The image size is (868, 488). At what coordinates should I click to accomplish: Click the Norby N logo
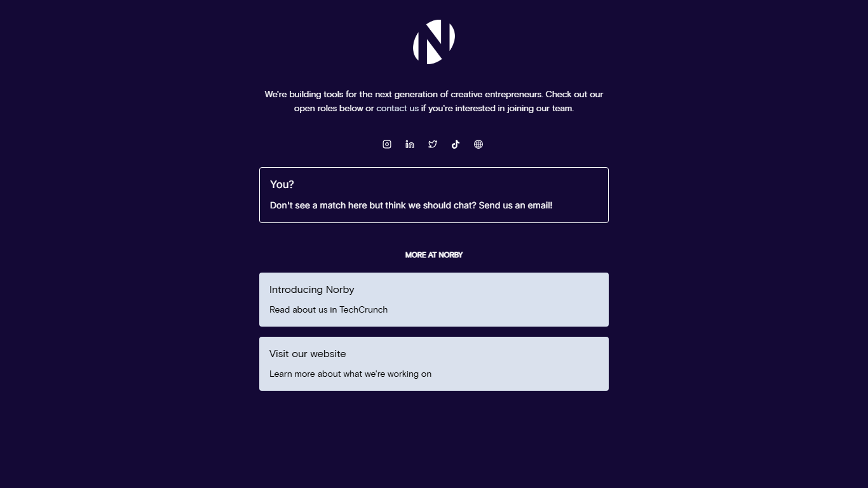(x=434, y=42)
